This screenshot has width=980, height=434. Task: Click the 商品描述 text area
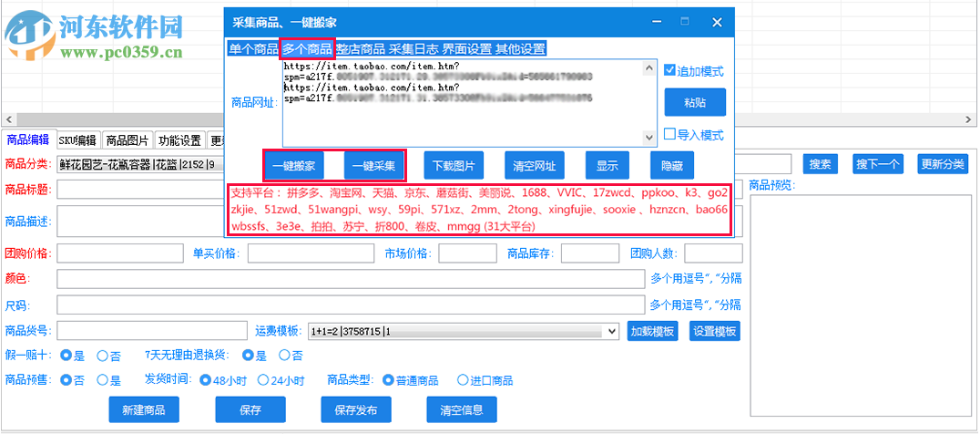click(x=140, y=222)
